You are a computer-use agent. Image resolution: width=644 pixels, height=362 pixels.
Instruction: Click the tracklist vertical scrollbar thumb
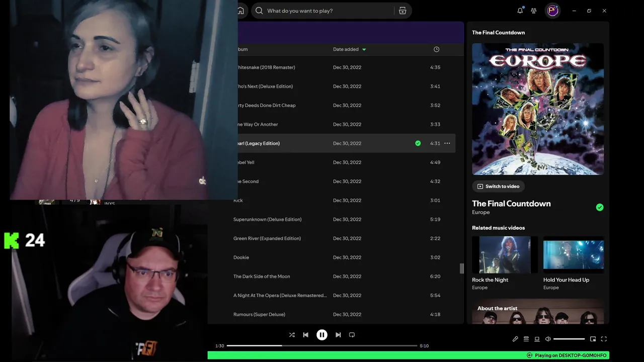coord(462,268)
